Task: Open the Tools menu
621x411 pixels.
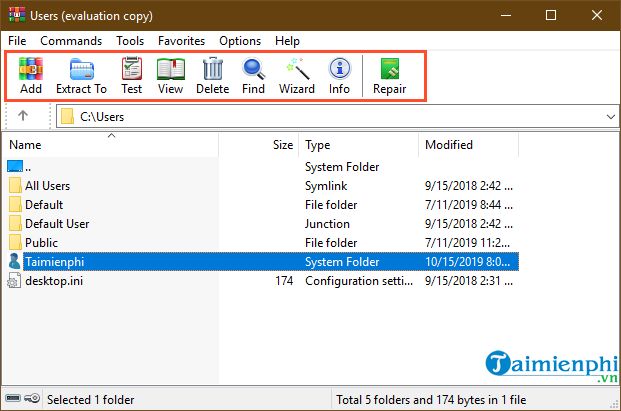Action: tap(130, 41)
